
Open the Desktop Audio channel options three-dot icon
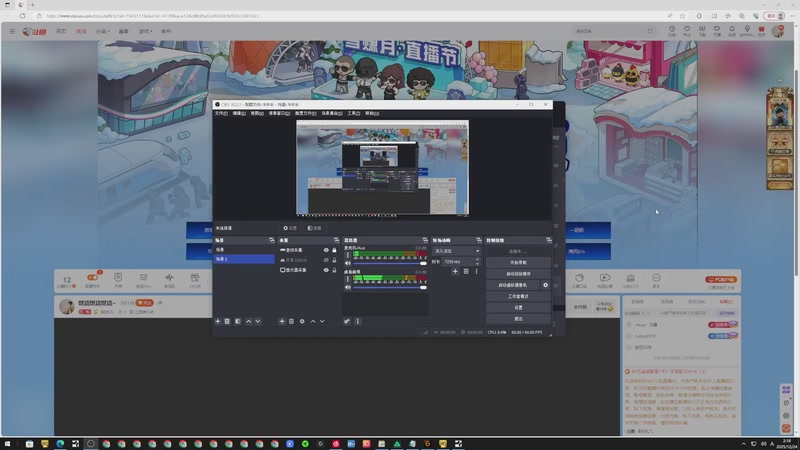(348, 279)
